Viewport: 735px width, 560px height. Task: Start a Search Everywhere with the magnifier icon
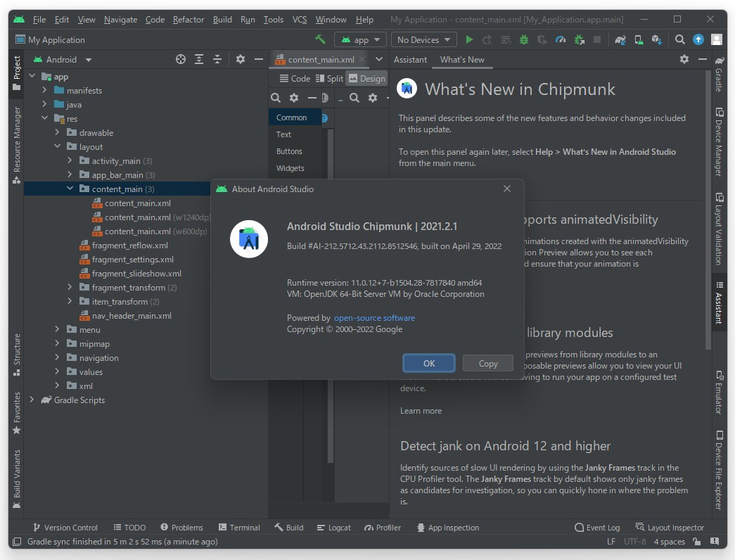[x=679, y=40]
